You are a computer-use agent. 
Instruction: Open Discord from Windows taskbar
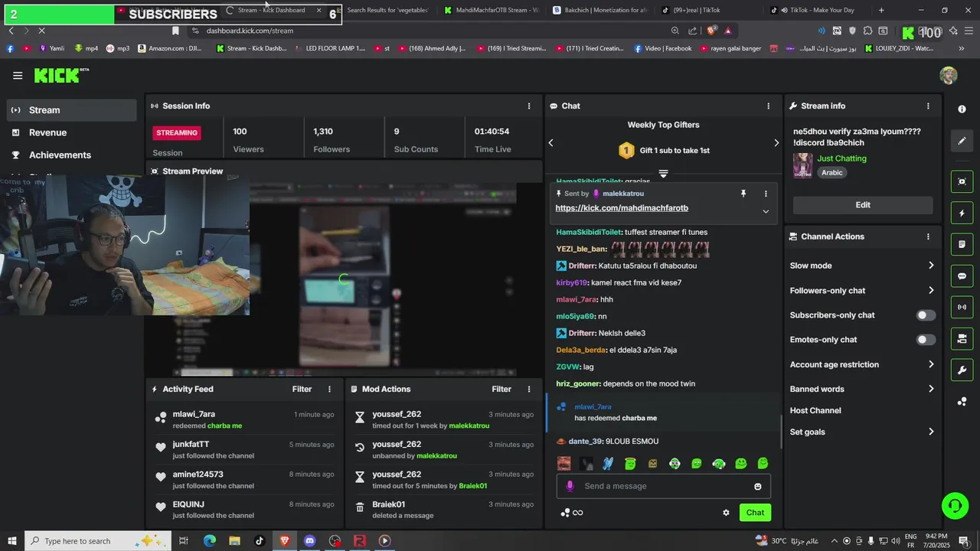[309, 541]
